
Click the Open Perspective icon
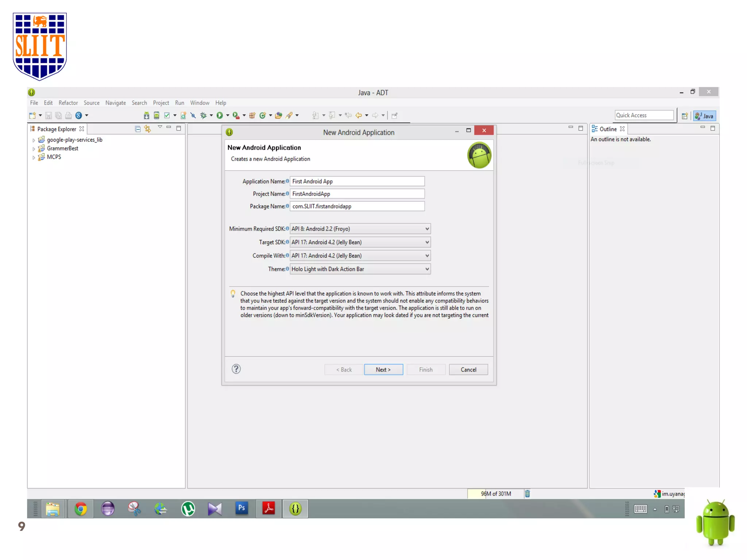coord(684,116)
